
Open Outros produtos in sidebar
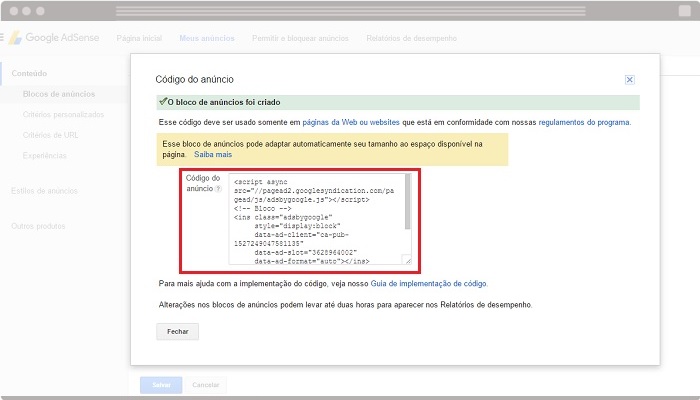point(38,226)
